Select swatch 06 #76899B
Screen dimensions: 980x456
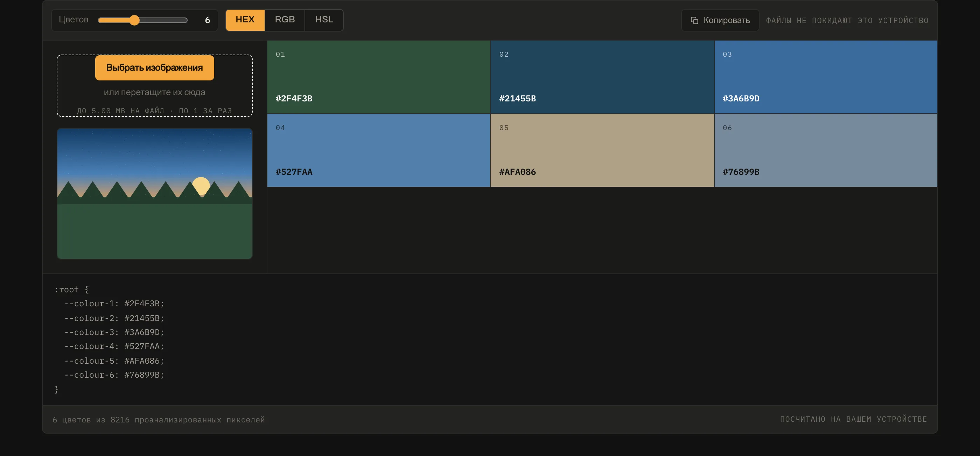pos(826,150)
